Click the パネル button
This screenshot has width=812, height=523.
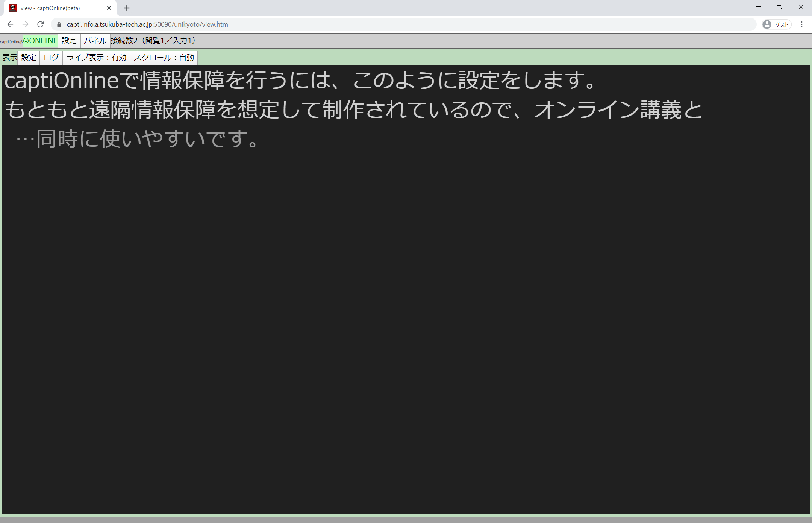(x=95, y=41)
